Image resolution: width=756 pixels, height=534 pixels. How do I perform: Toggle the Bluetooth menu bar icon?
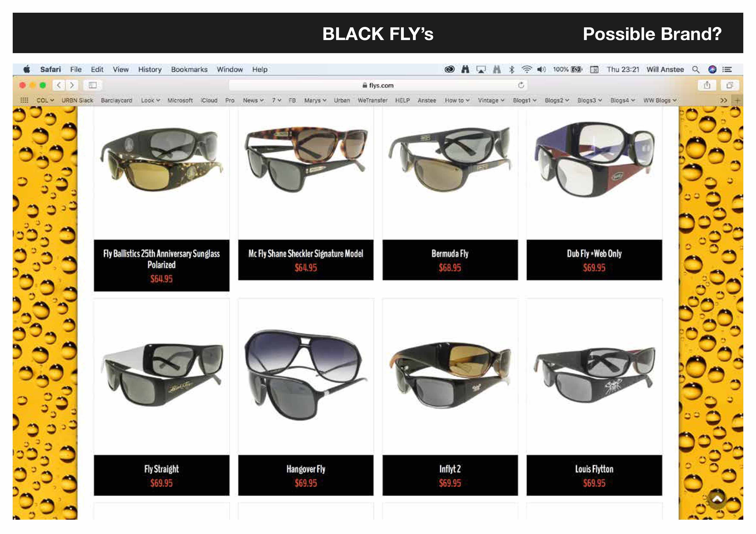click(512, 69)
